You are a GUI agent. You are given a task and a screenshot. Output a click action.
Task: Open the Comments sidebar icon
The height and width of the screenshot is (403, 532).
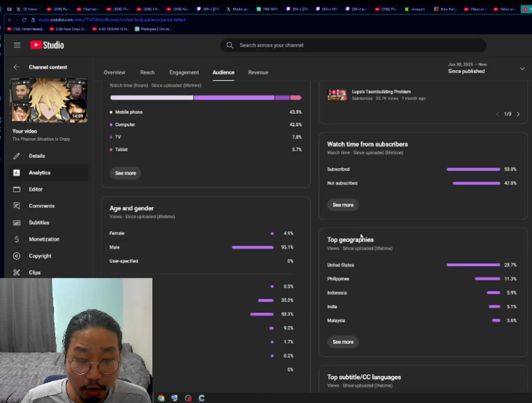(16, 206)
